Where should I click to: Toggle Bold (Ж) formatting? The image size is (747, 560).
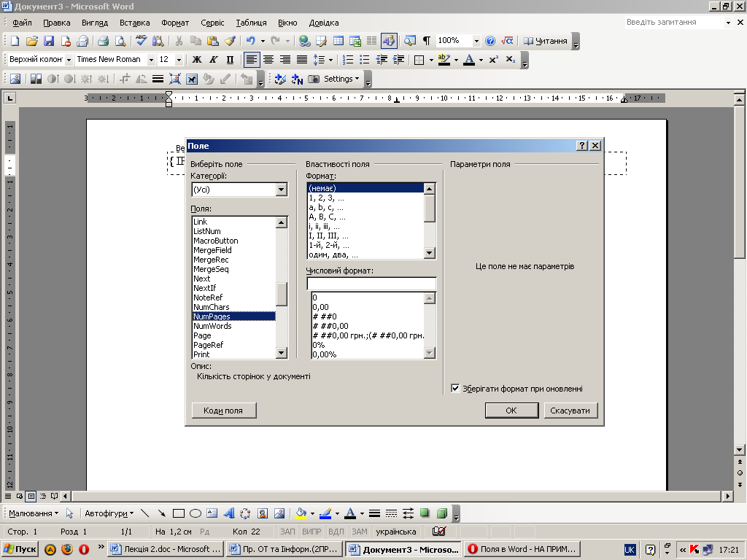pyautogui.click(x=197, y=60)
